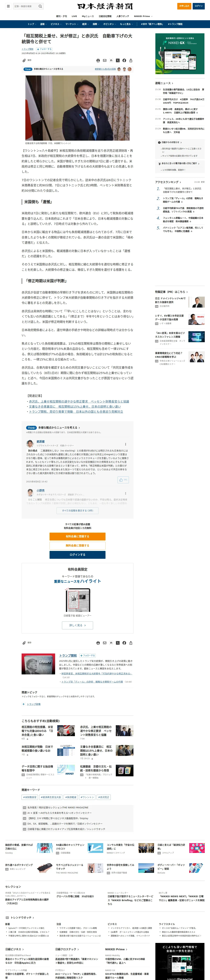This screenshot has width=210, height=980.
Task: Click 詳しく見る under 紙面ビューアー
Action: pos(77,625)
